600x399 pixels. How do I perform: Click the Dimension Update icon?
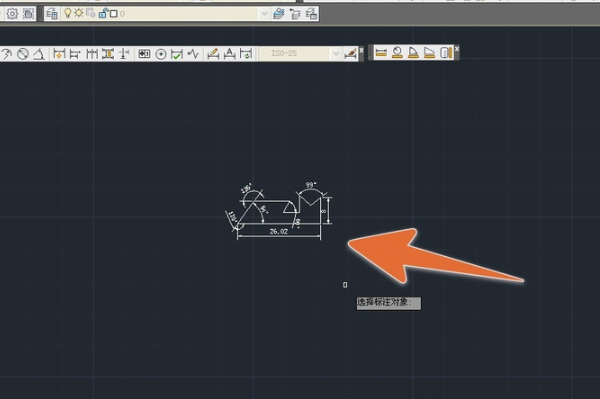click(246, 54)
